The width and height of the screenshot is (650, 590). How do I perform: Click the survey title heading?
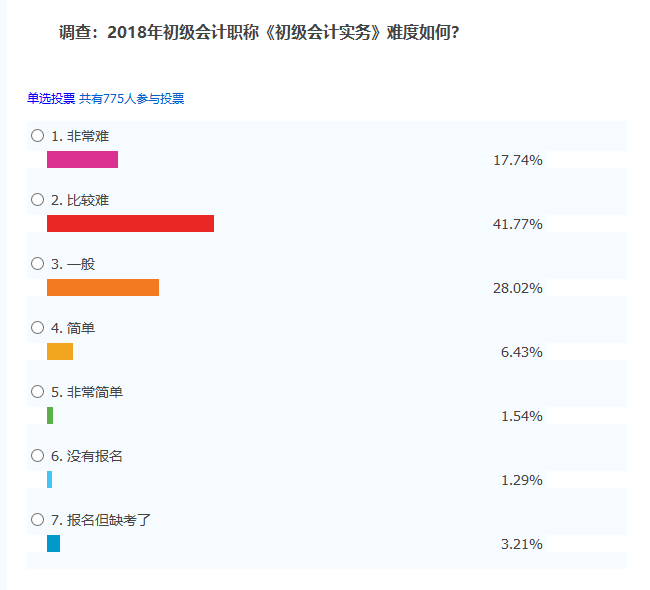(x=259, y=33)
